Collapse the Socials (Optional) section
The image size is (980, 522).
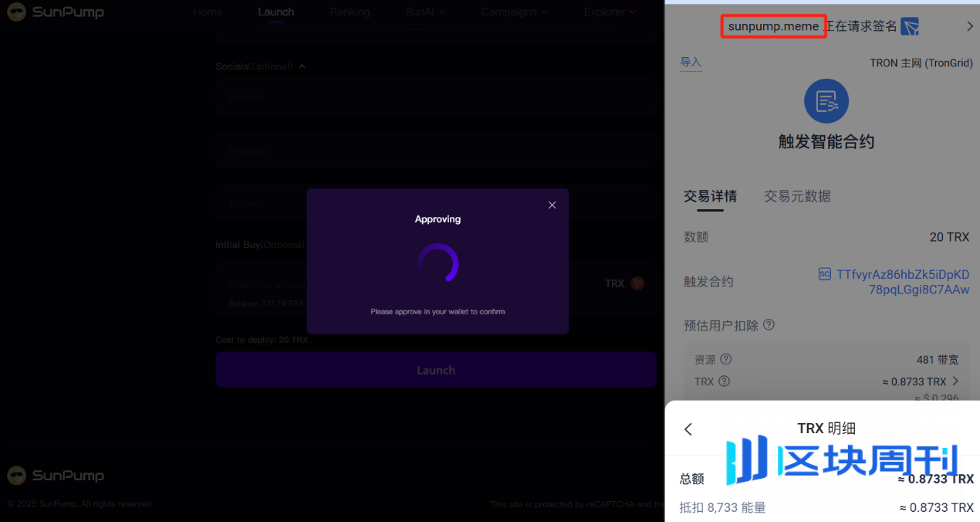pos(302,66)
